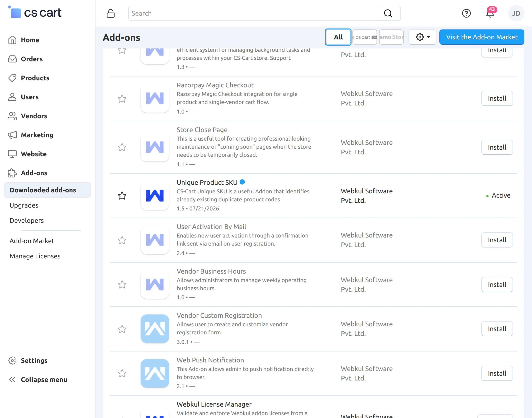The height and width of the screenshot is (418, 532).
Task: Open Marketing section label in sidebar
Action: 37,135
